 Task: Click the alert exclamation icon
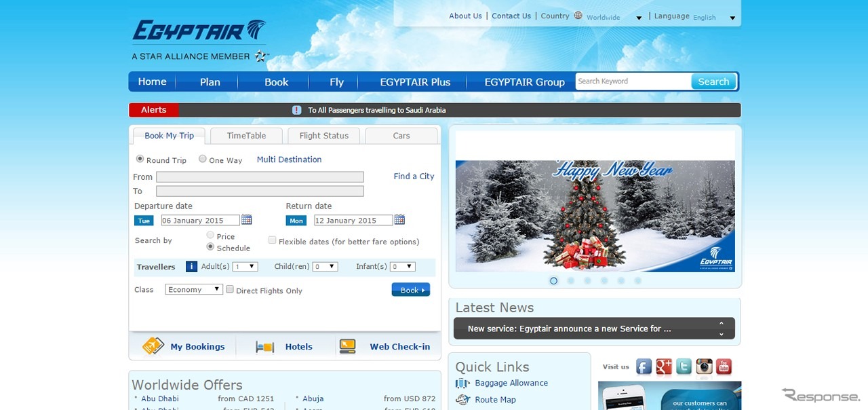pyautogui.click(x=297, y=110)
